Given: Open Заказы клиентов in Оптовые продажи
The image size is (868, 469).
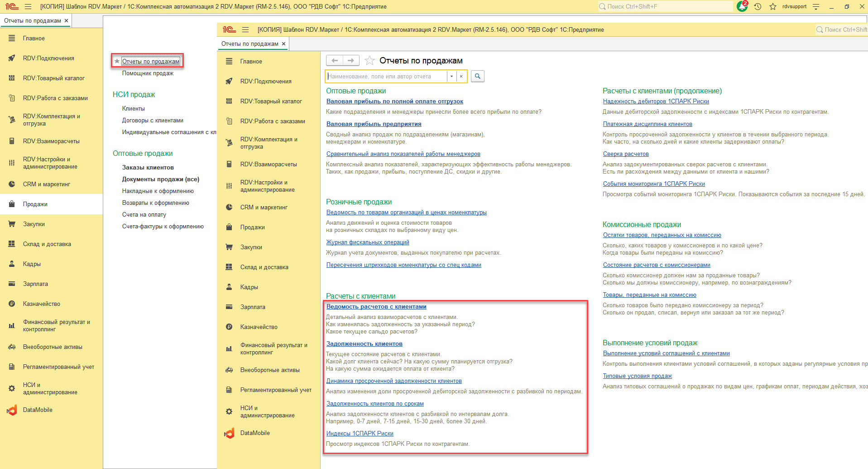Looking at the screenshot, I should [148, 167].
